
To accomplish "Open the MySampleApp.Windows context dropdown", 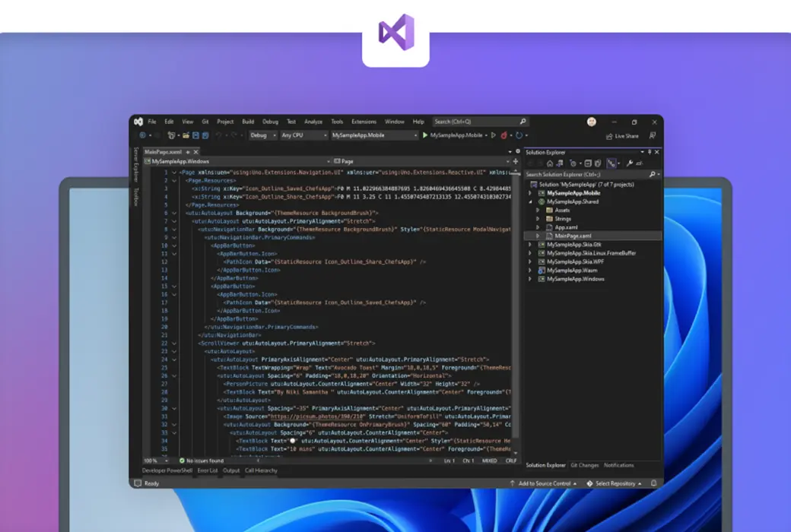I will coord(237,161).
